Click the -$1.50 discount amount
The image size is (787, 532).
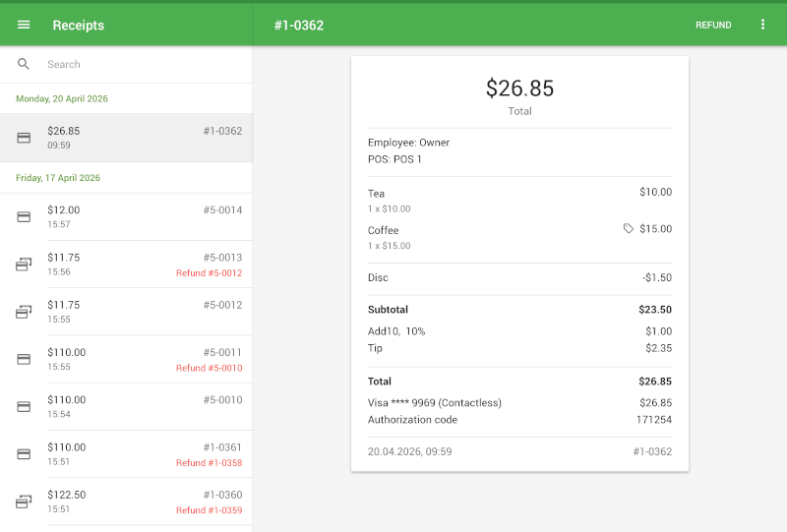[x=657, y=277]
